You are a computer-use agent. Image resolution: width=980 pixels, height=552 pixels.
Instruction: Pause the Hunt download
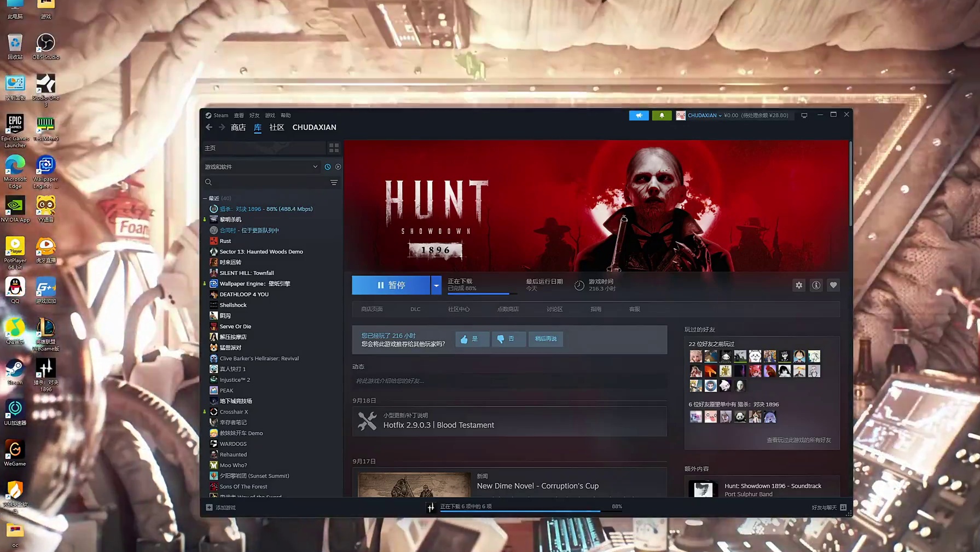pos(391,285)
